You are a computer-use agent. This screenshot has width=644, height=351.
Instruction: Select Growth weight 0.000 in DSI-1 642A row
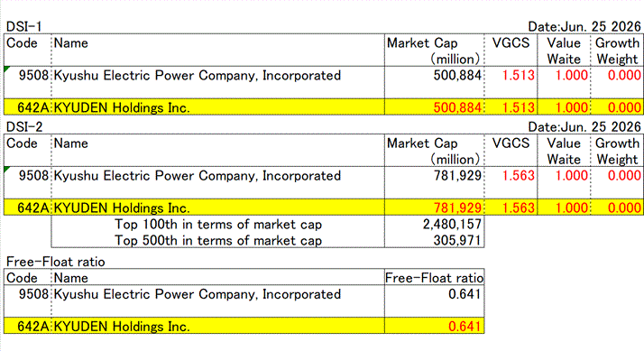pos(624,107)
